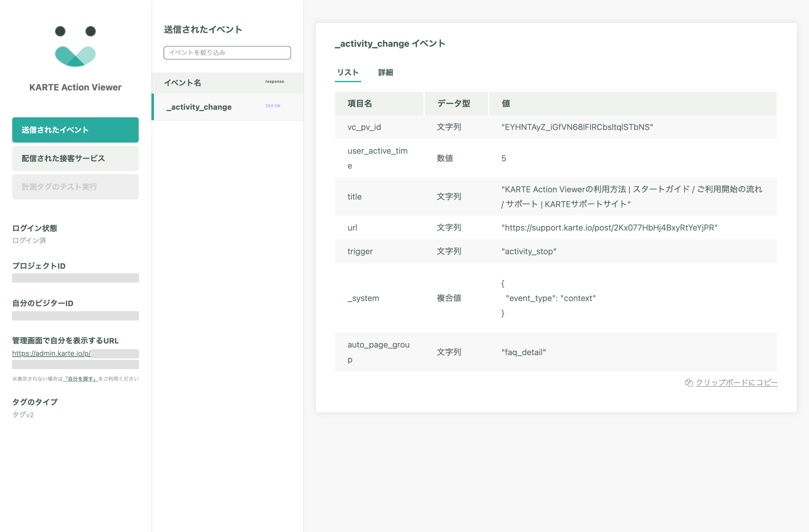Select the _activity_change event row
This screenshot has width=809, height=532.
[x=227, y=107]
